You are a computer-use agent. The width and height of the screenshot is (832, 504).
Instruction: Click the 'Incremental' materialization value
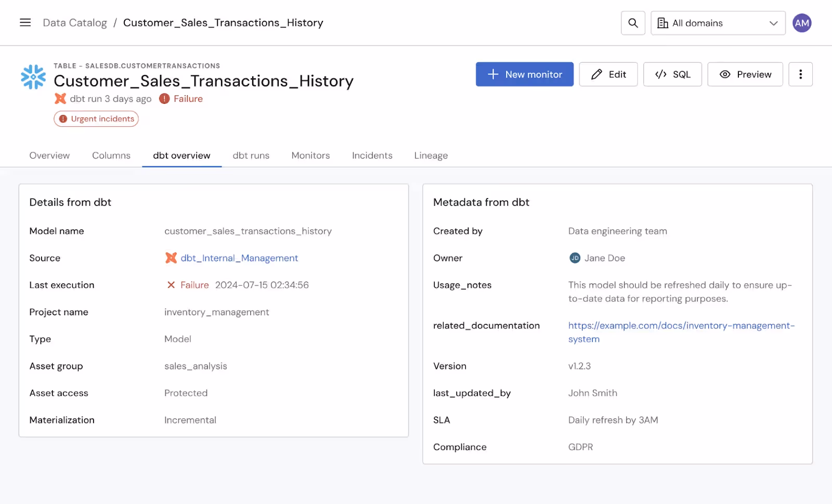(x=190, y=420)
